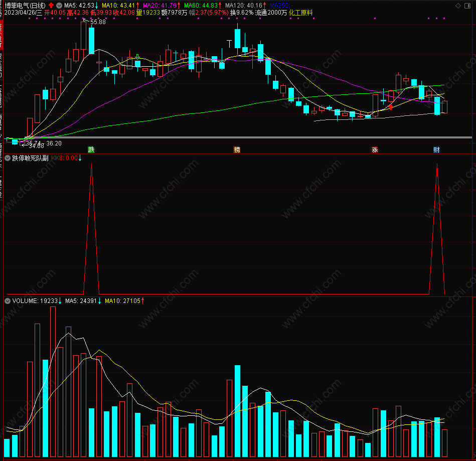The width and height of the screenshot is (476, 461).
Task: Toggle the side panel icon at top right
Action: [467, 6]
